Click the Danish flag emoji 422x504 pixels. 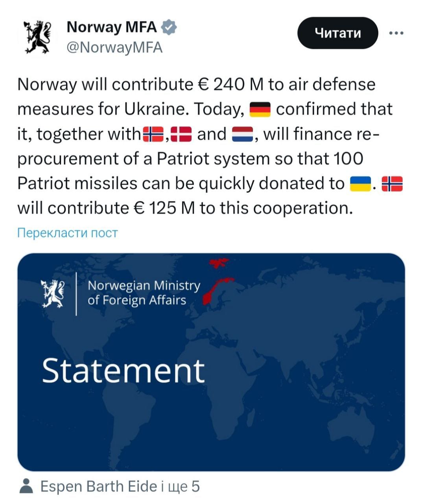[181, 134]
